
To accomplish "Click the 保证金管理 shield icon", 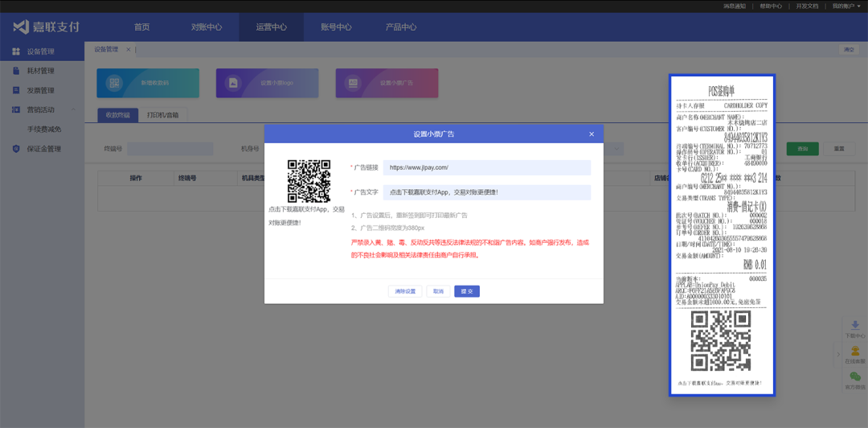I will click(16, 149).
